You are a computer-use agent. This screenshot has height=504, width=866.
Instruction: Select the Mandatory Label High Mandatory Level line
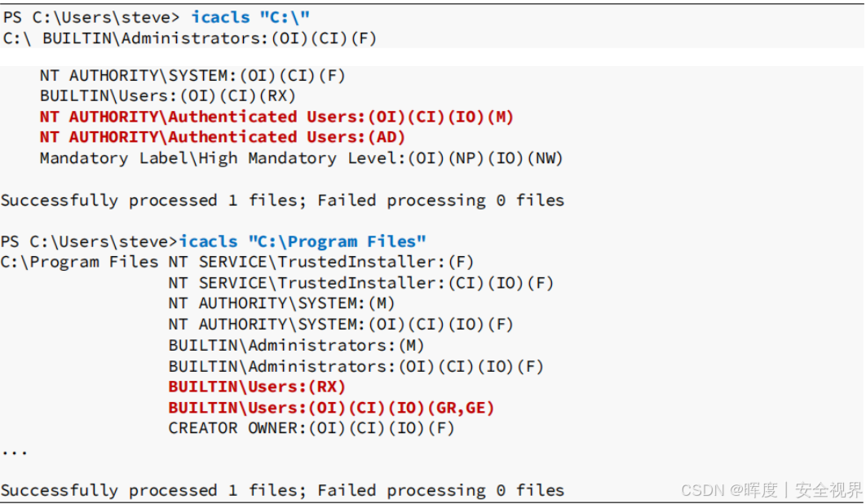coord(301,158)
